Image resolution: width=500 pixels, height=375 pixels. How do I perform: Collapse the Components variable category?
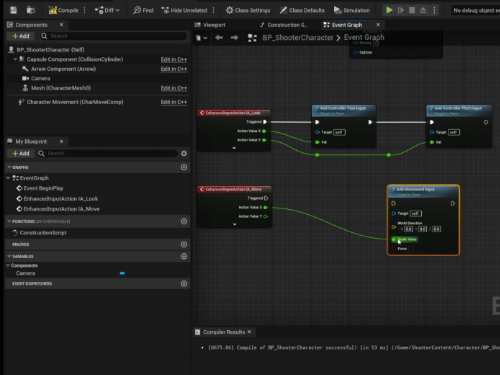click(8, 266)
